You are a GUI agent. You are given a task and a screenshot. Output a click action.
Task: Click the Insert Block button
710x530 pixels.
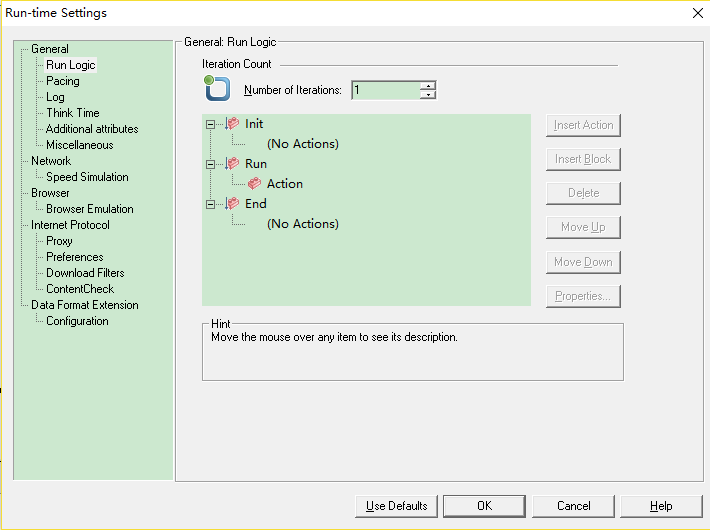(583, 159)
